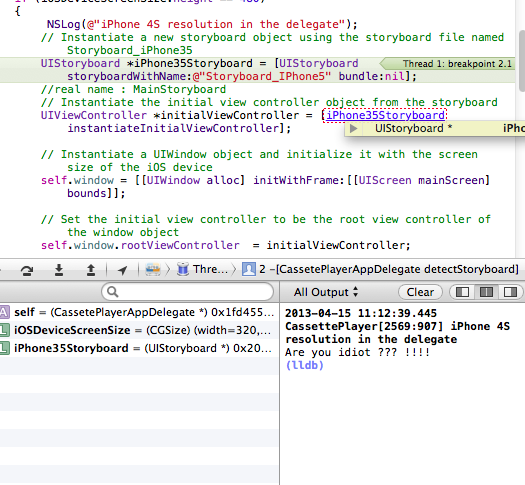Click the Step Into debugger icon

59,270
